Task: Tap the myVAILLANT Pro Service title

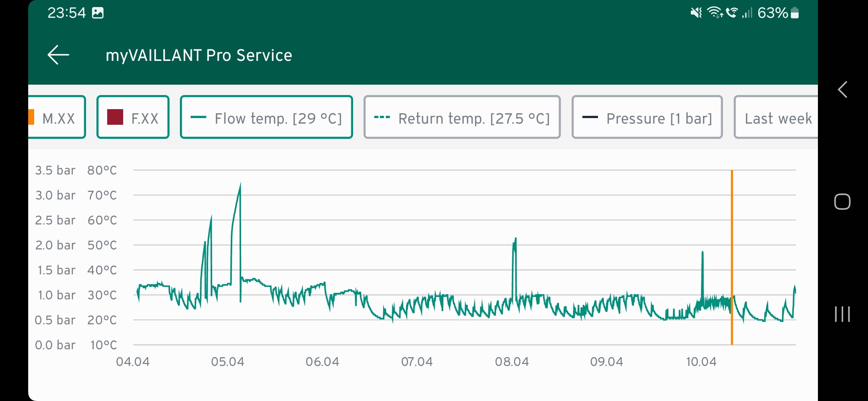Action: pyautogui.click(x=199, y=55)
